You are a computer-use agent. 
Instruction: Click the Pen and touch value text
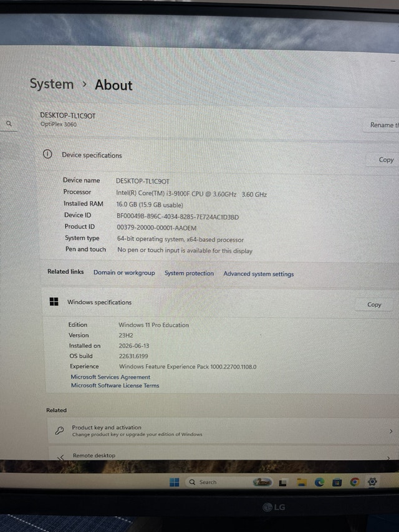185,250
